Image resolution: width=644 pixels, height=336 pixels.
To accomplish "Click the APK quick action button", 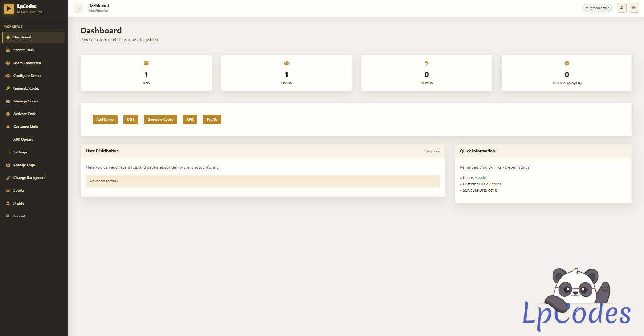I will pyautogui.click(x=190, y=120).
